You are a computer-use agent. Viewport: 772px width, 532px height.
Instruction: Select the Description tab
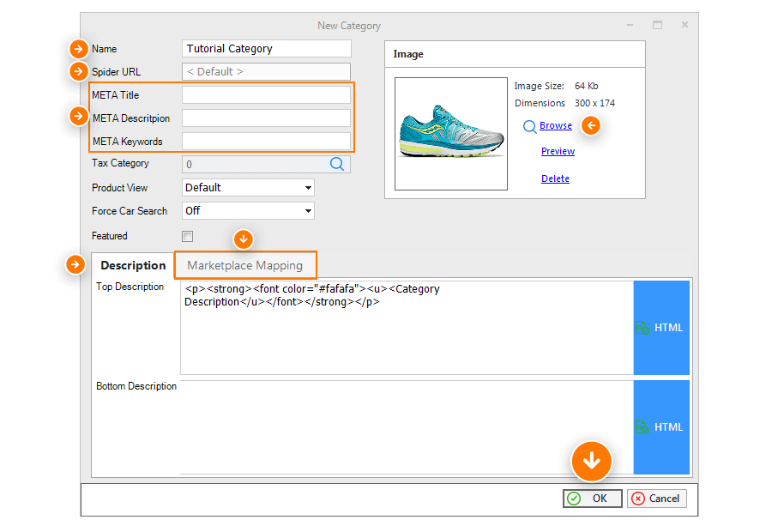point(133,265)
